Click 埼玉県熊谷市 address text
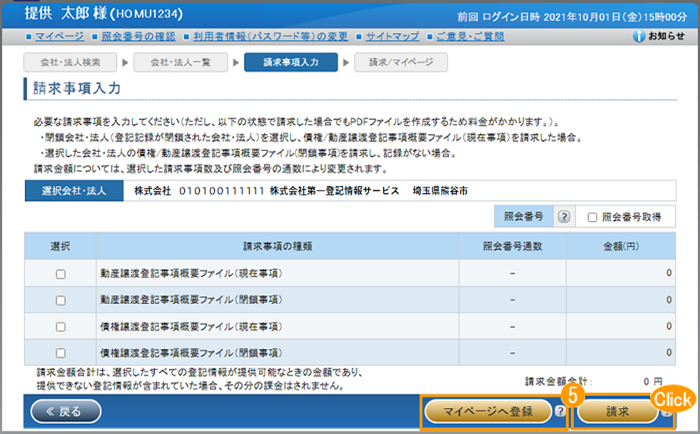Image resolution: width=700 pixels, height=434 pixels. pyautogui.click(x=440, y=191)
